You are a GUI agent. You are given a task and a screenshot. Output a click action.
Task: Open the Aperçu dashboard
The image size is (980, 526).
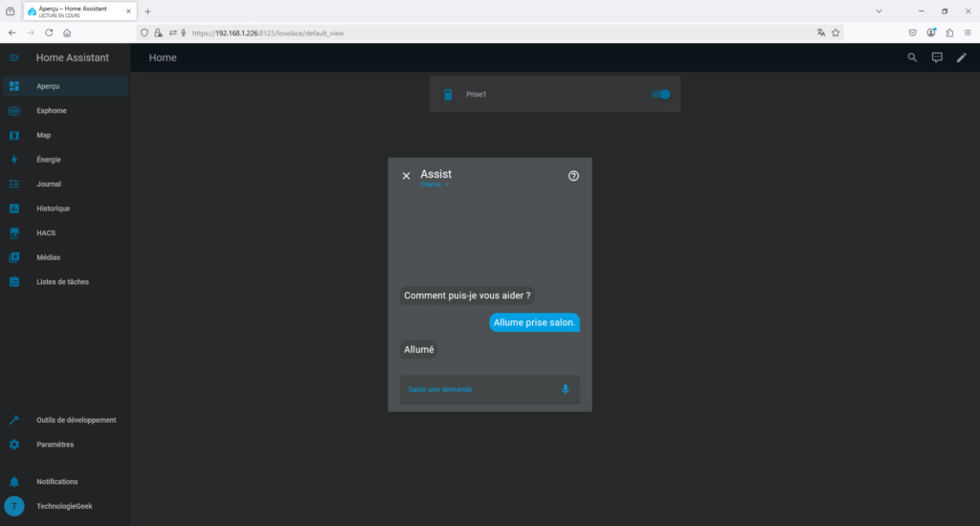coord(65,86)
